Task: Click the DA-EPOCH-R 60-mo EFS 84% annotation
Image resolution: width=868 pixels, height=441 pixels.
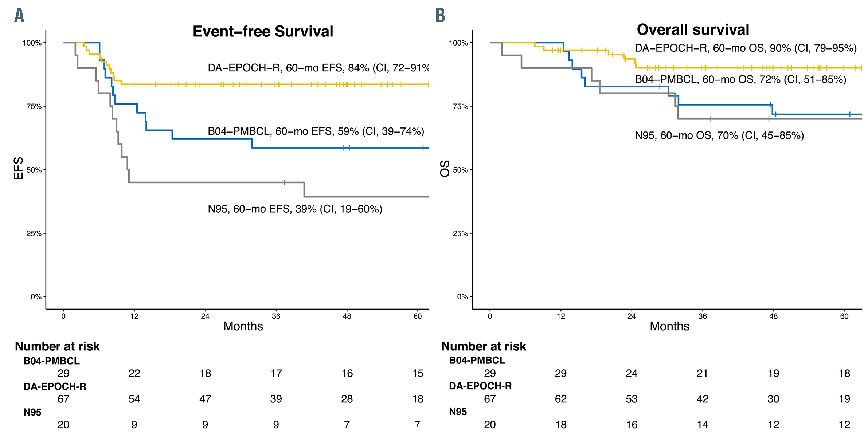Action: click(x=318, y=68)
